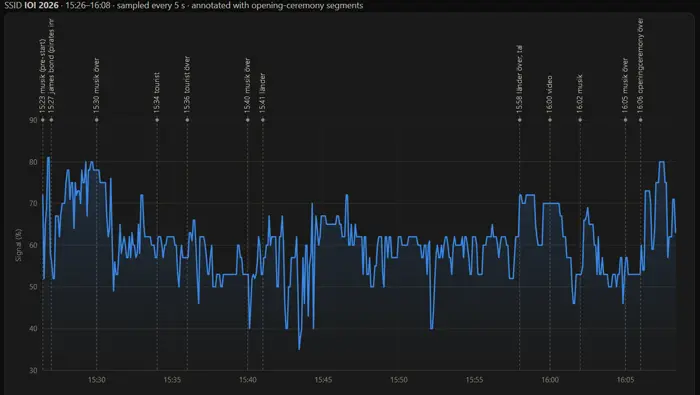Click the bottom x-axis tick label 15:40
This screenshot has height=395, width=700.
click(x=247, y=380)
